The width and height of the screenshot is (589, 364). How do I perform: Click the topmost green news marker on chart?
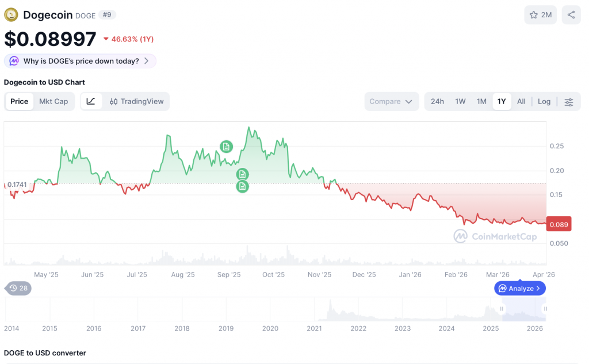226,147
